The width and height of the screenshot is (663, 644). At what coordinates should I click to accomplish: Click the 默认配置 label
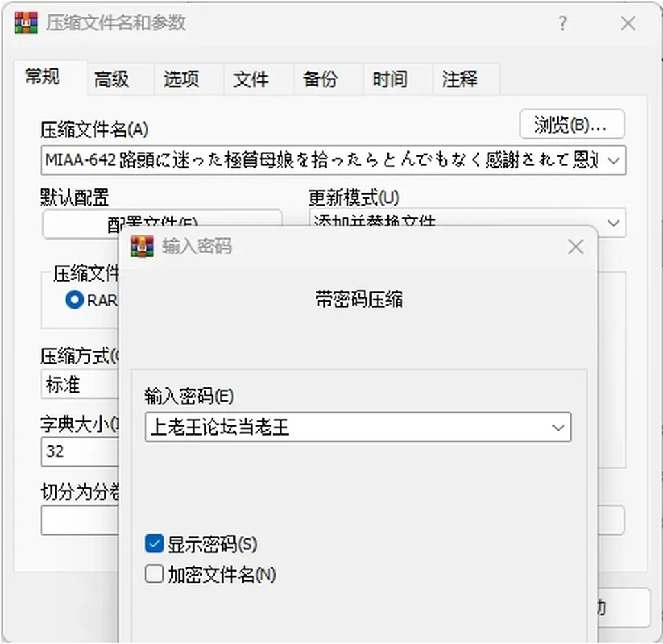(x=75, y=197)
